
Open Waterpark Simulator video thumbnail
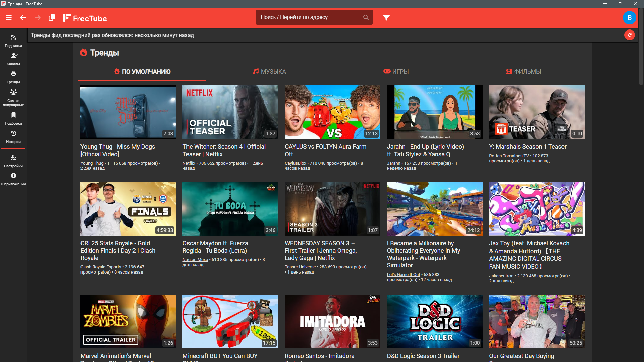[x=435, y=209]
